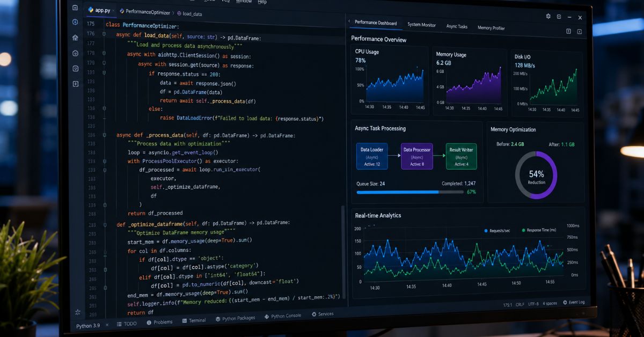This screenshot has height=337, width=644.
Task: Click the TODO list icon
Action: pos(120,324)
